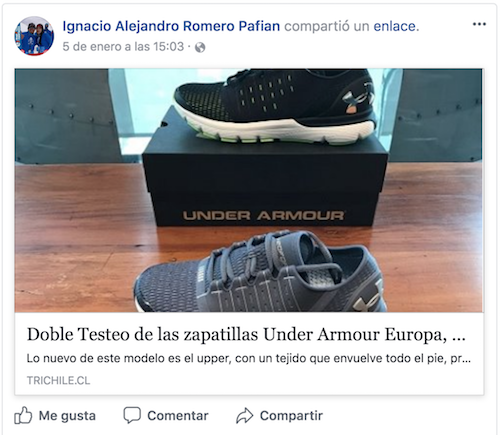500x435 pixels.
Task: Click the gray sneaker in preview photo
Action: (260, 272)
